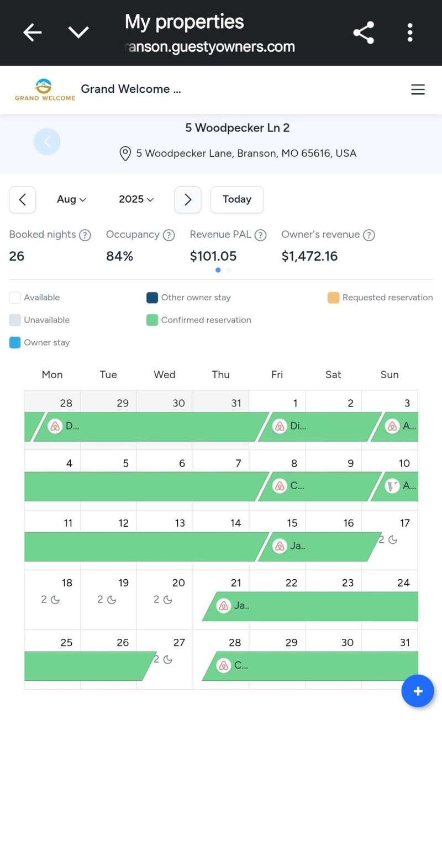The height and width of the screenshot is (868, 442).
Task: Expand the Aug month dropdown
Action: point(71,199)
